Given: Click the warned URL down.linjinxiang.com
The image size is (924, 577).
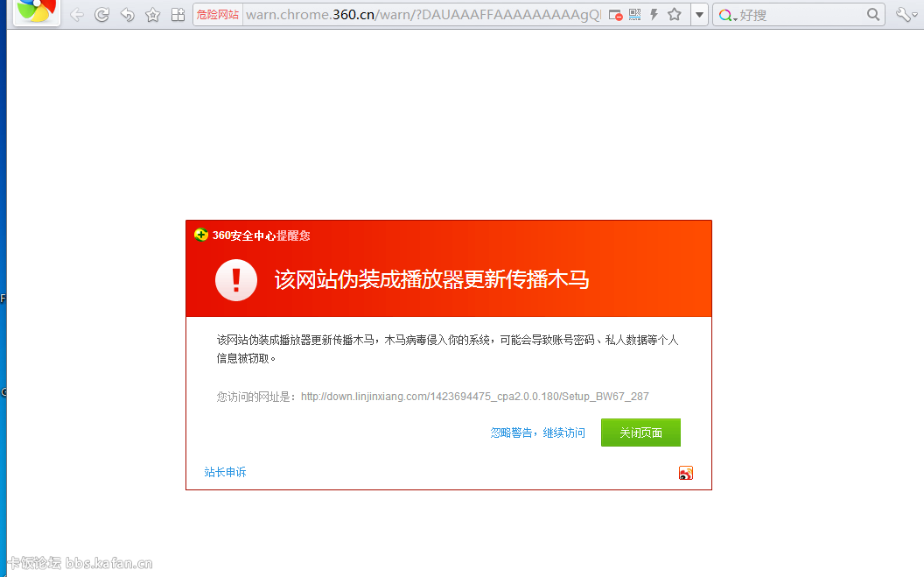Looking at the screenshot, I should pyautogui.click(x=474, y=397).
